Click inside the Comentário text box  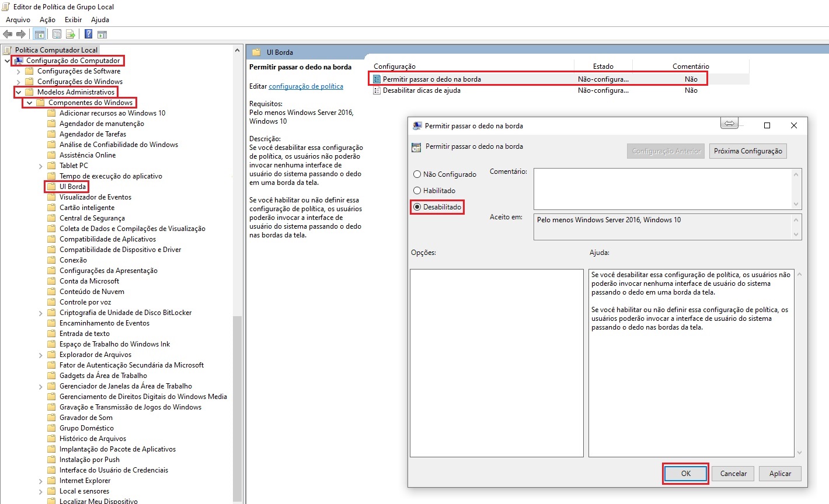click(x=663, y=188)
